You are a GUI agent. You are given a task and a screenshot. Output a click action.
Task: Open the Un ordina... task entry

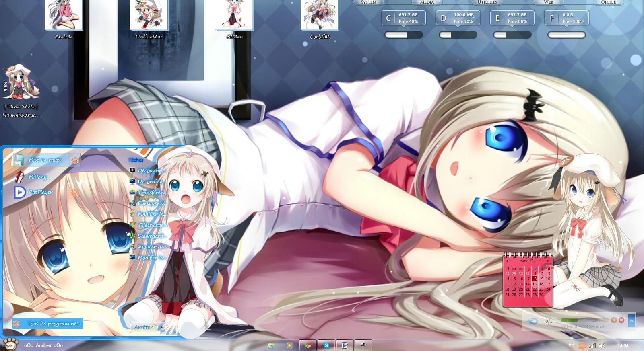click(x=148, y=181)
